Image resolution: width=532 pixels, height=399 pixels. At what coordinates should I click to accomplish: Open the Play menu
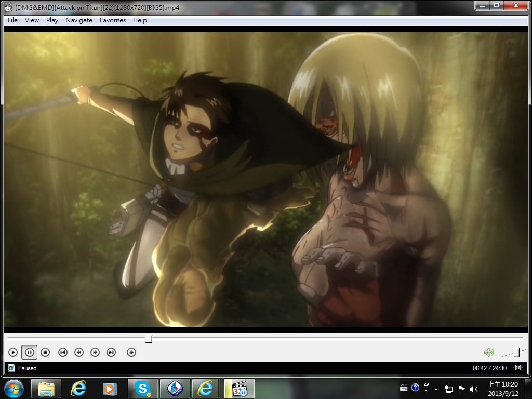click(52, 20)
